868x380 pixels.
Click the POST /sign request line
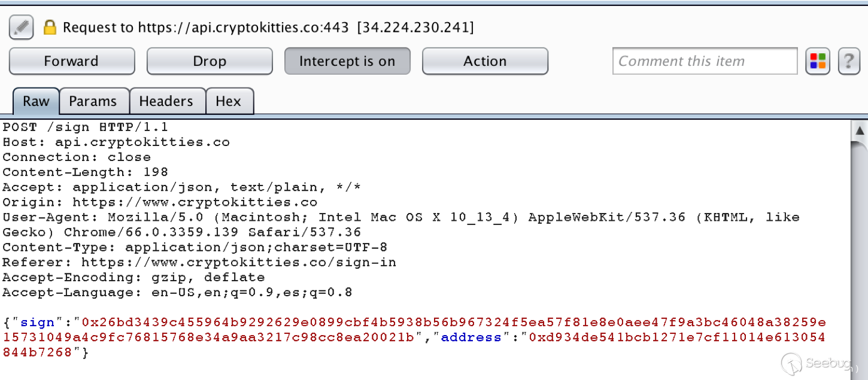tap(86, 127)
